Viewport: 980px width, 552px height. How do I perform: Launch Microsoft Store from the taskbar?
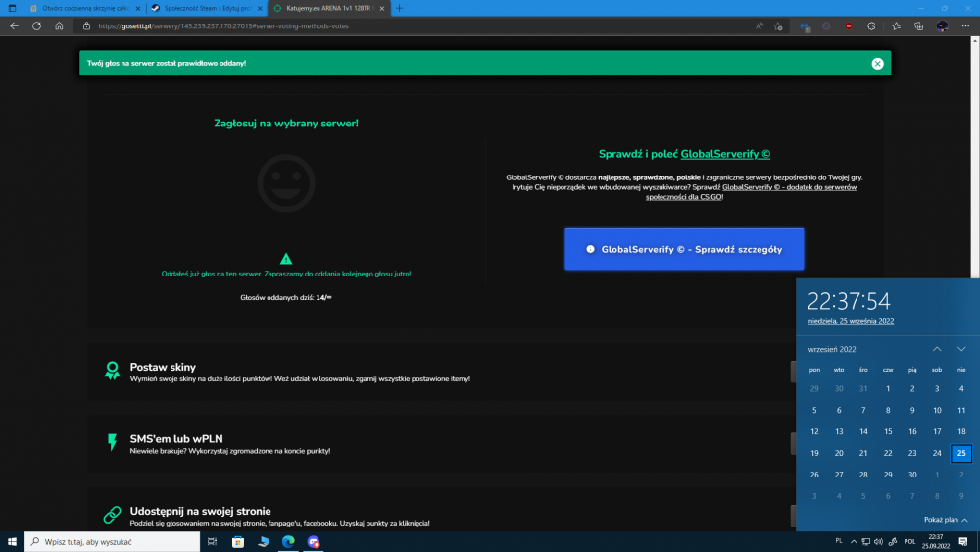238,541
